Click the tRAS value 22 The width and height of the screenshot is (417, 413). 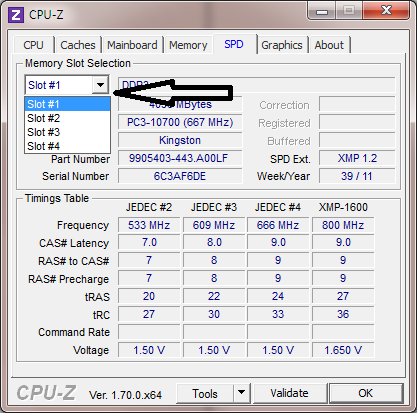pyautogui.click(x=214, y=296)
